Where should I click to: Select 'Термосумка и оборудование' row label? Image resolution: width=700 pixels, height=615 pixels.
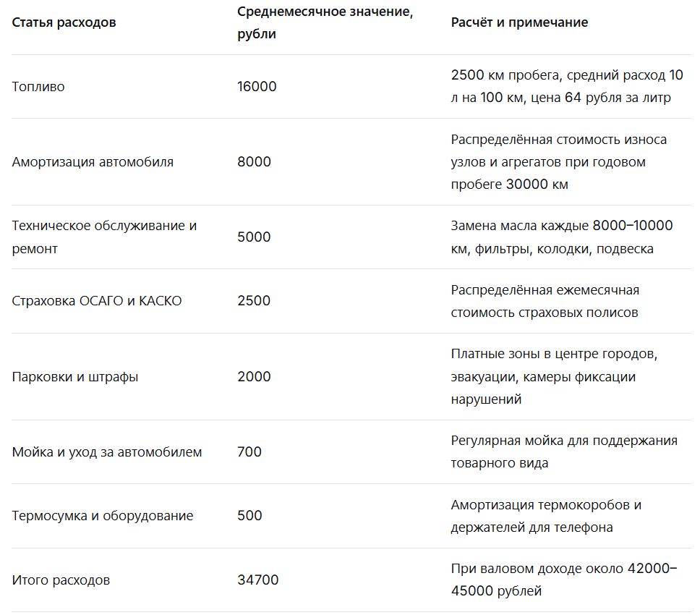103,516
